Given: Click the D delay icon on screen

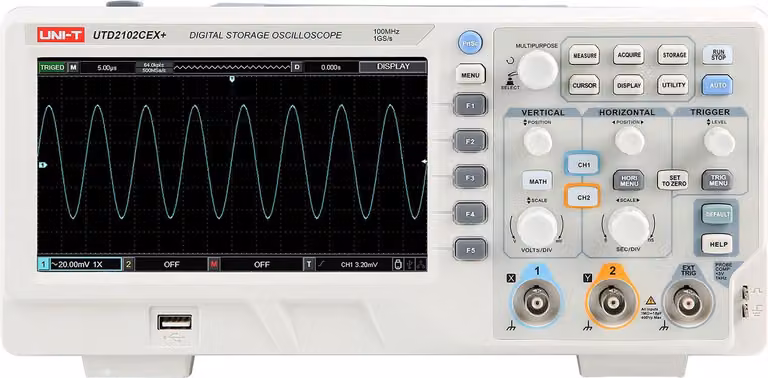Looking at the screenshot, I should pos(296,67).
